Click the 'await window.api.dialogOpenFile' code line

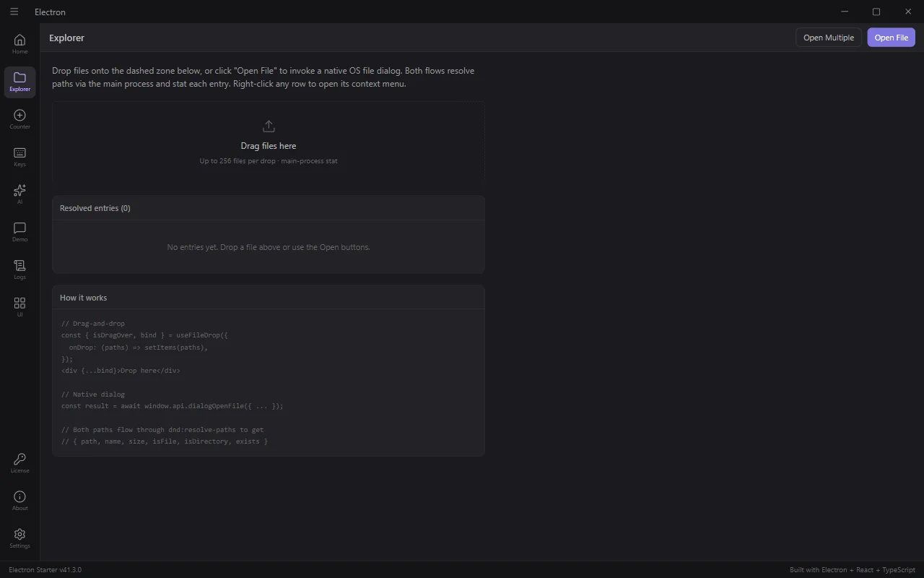[173, 406]
